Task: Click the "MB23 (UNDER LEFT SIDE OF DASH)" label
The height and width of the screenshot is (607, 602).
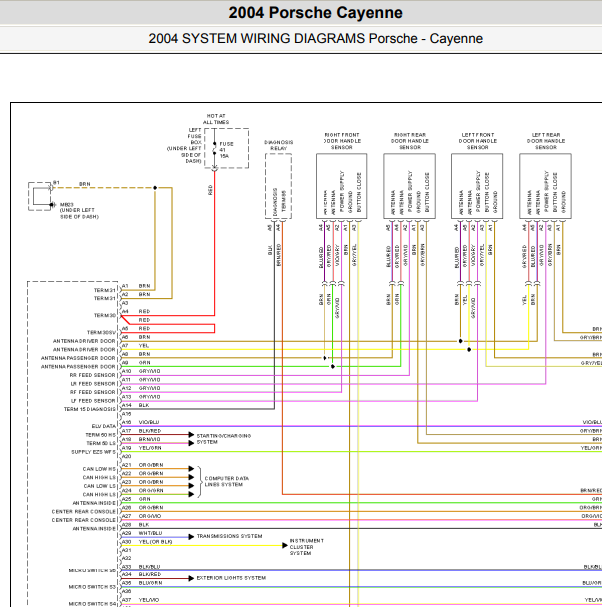Action: coord(79,211)
